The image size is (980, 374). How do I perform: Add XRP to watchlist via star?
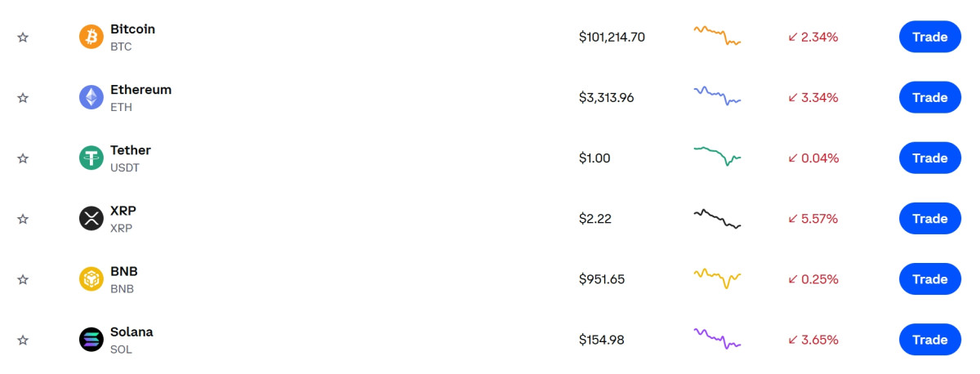(23, 219)
